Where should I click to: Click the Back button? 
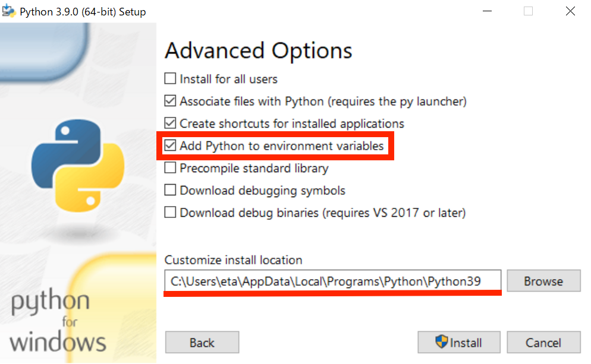pos(202,342)
